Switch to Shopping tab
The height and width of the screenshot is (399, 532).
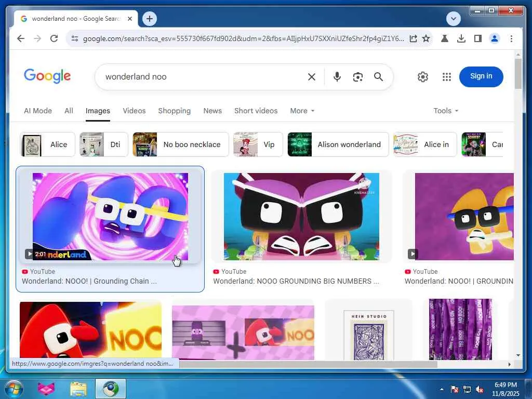[x=174, y=111]
